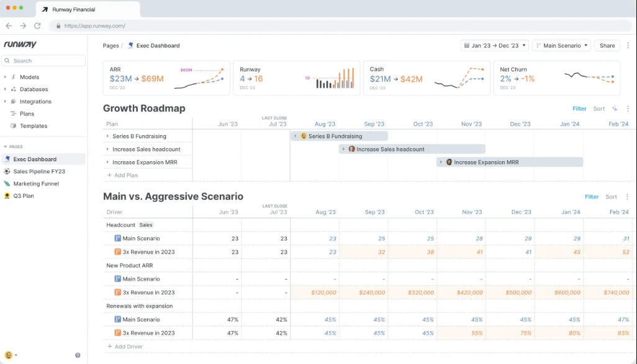Open the Jan '23 to Dec '23 date range dropdown
The width and height of the screenshot is (637, 364).
(494, 45)
